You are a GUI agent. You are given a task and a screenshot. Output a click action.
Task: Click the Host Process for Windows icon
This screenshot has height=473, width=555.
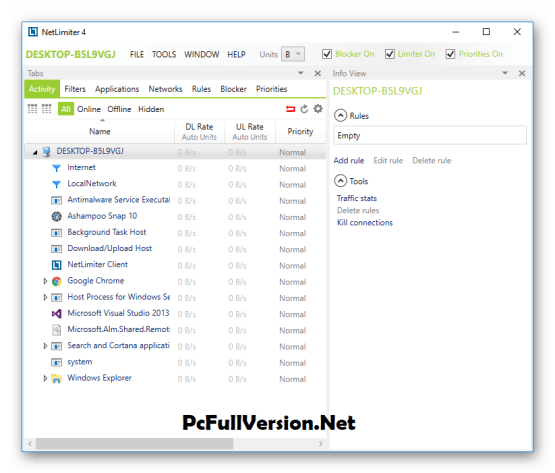[x=56, y=298]
